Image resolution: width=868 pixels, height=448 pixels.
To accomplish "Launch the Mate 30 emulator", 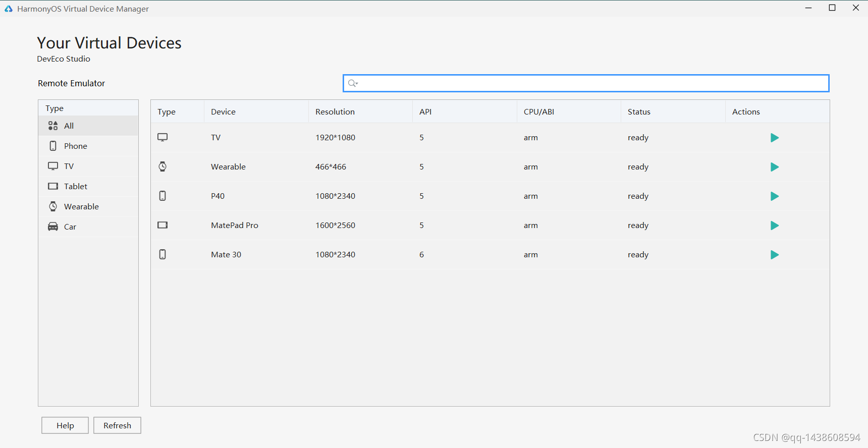I will point(775,255).
